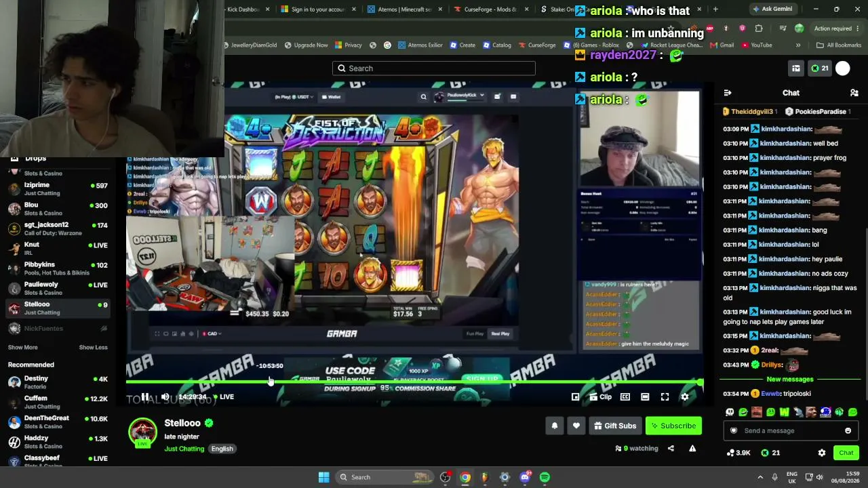Open recommended channel Destiny
Viewport: 868px width, 488px height.
58,382
